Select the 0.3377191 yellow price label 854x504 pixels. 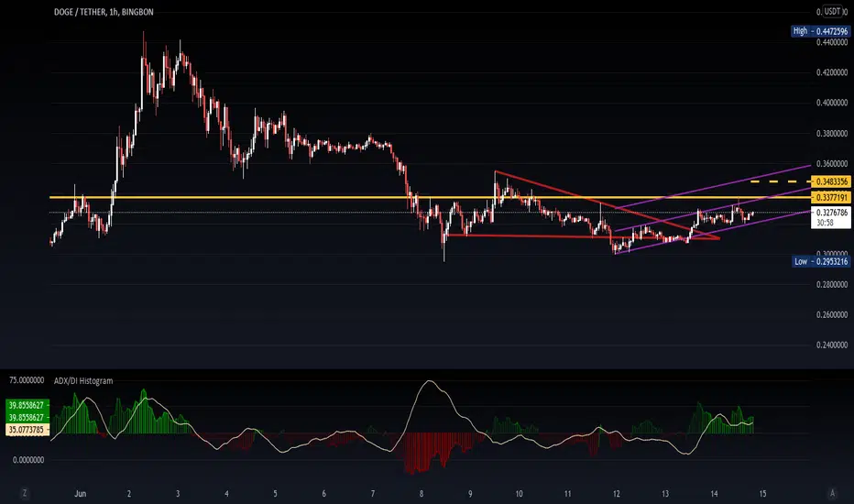831,197
